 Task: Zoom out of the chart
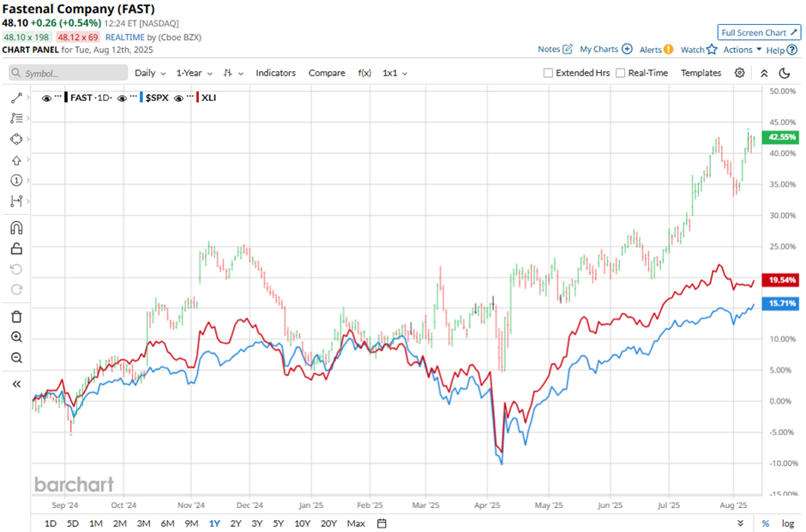click(x=16, y=358)
